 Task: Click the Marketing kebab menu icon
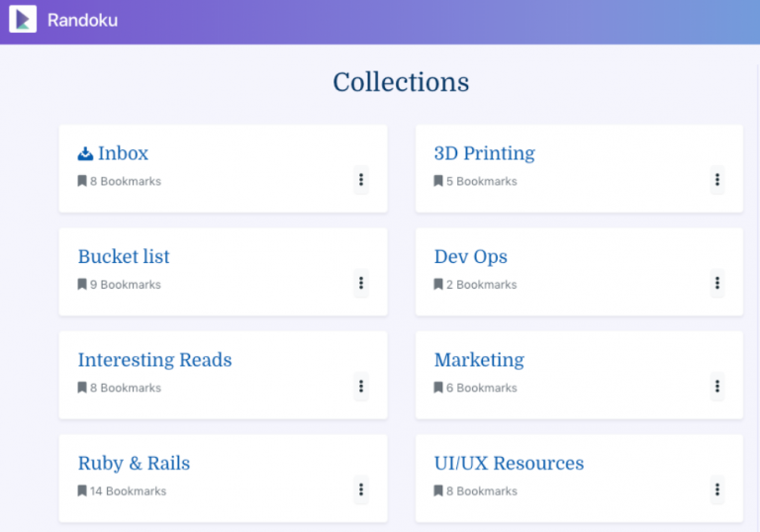click(717, 387)
